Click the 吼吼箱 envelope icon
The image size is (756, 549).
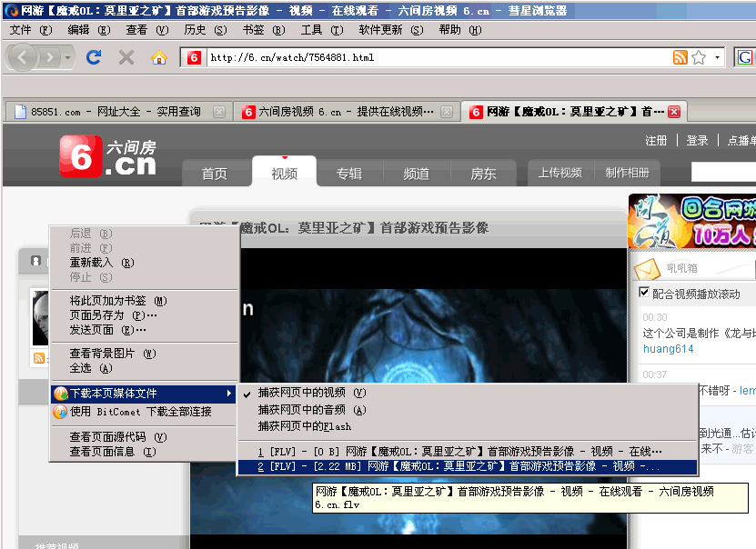pyautogui.click(x=647, y=269)
